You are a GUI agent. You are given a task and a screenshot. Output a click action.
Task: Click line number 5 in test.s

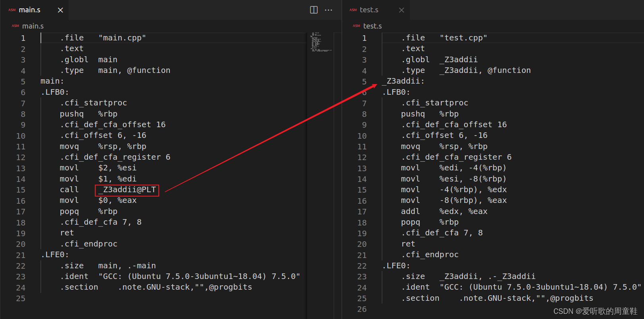(364, 82)
